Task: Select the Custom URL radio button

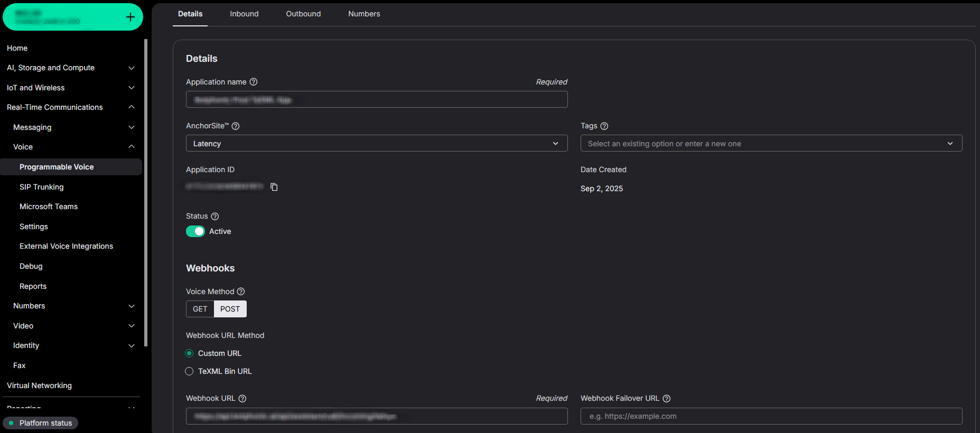Action: tap(189, 353)
